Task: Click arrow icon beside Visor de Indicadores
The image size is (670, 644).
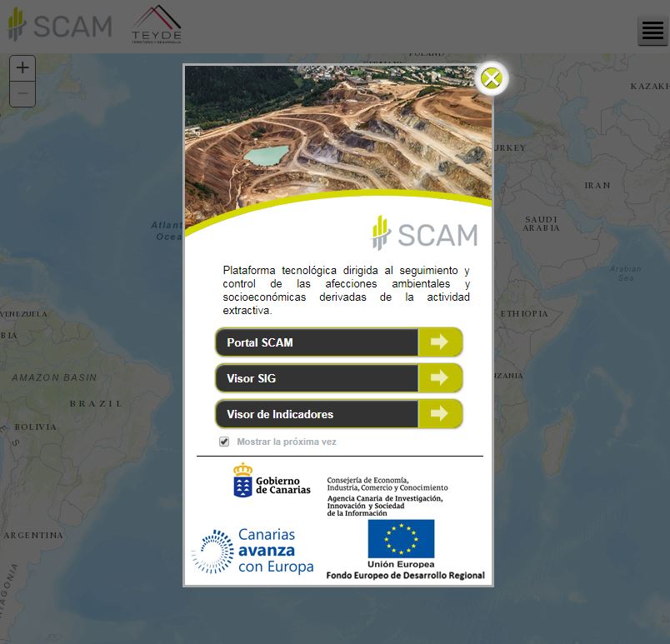Action: pos(441,413)
